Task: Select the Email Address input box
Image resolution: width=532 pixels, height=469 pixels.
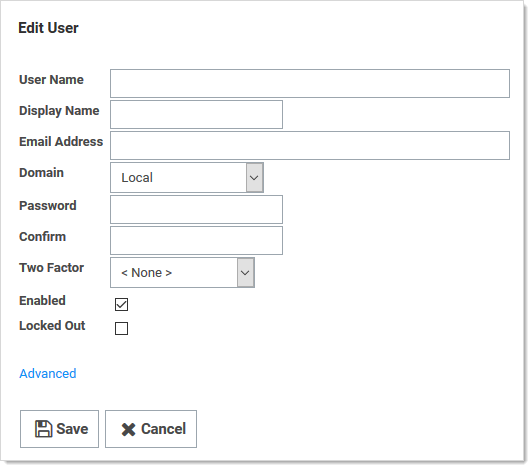Action: coord(310,145)
